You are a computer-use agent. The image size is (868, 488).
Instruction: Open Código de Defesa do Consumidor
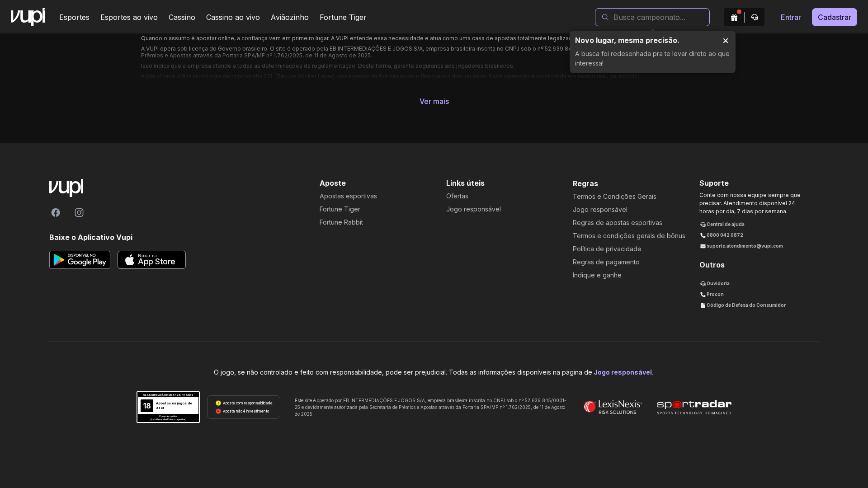pyautogui.click(x=743, y=305)
